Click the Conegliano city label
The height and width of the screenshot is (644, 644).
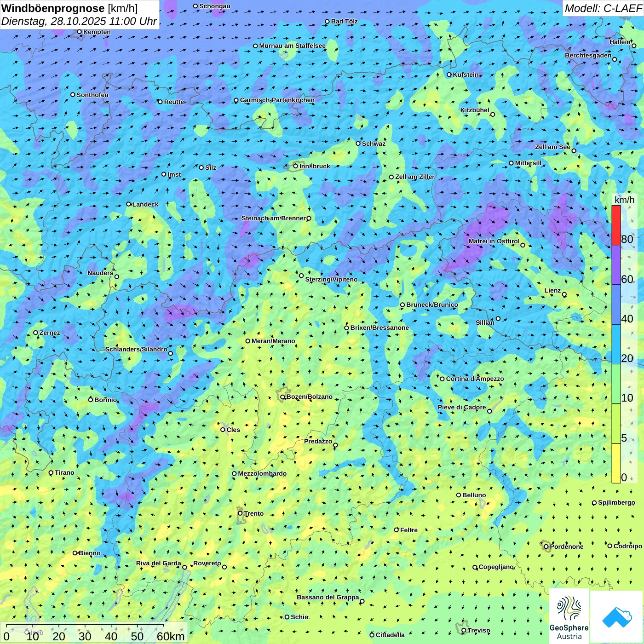pyautogui.click(x=496, y=567)
